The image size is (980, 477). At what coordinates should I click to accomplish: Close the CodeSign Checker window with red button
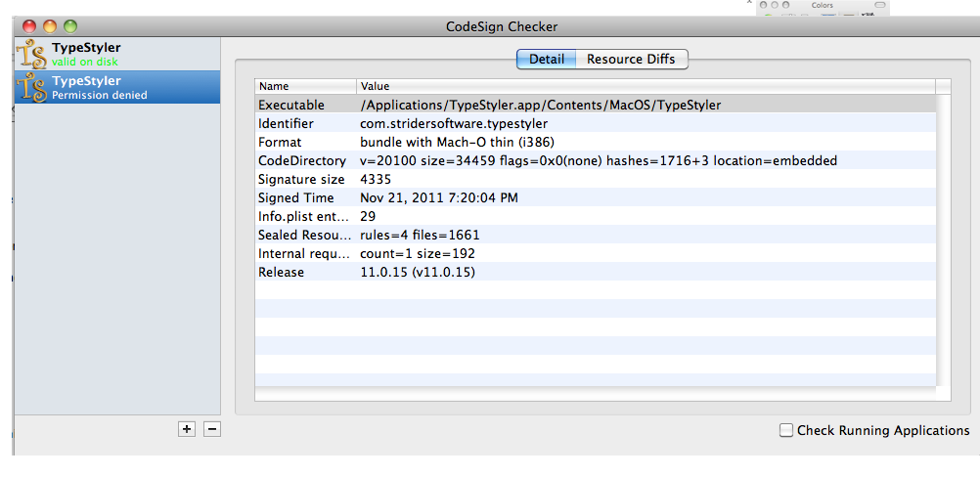pos(29,26)
